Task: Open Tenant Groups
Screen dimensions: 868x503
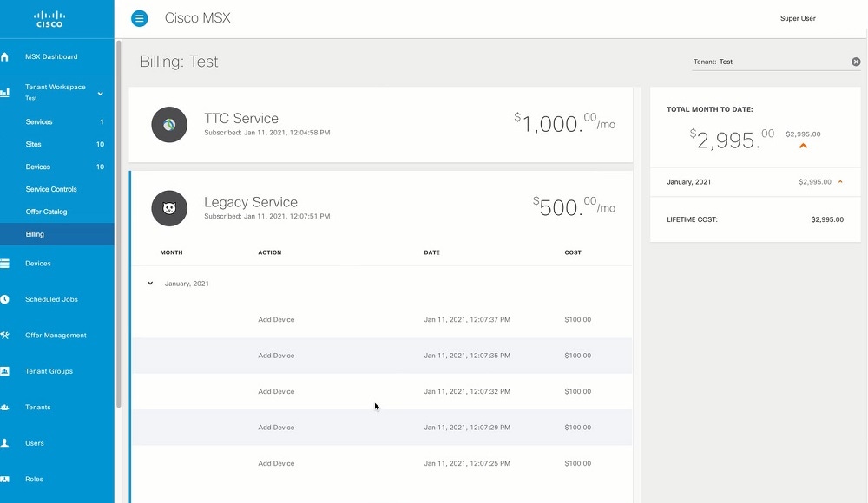Action: click(x=49, y=371)
